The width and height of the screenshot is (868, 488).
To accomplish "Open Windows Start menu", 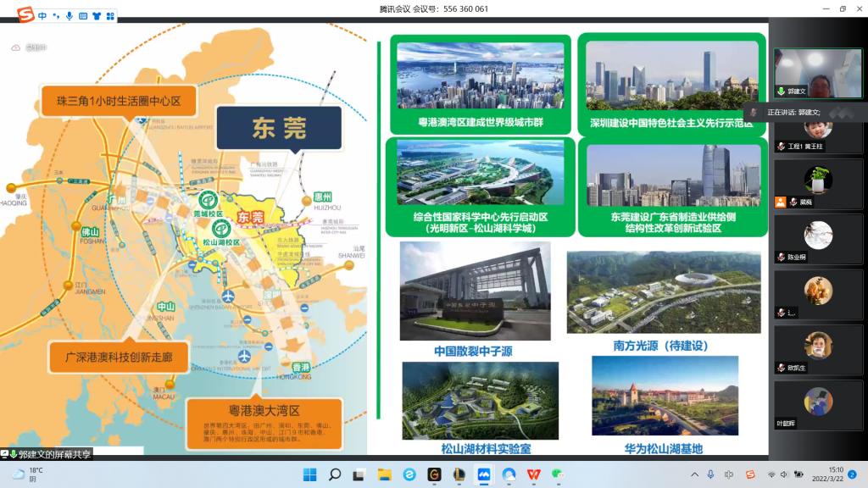I will (x=309, y=474).
